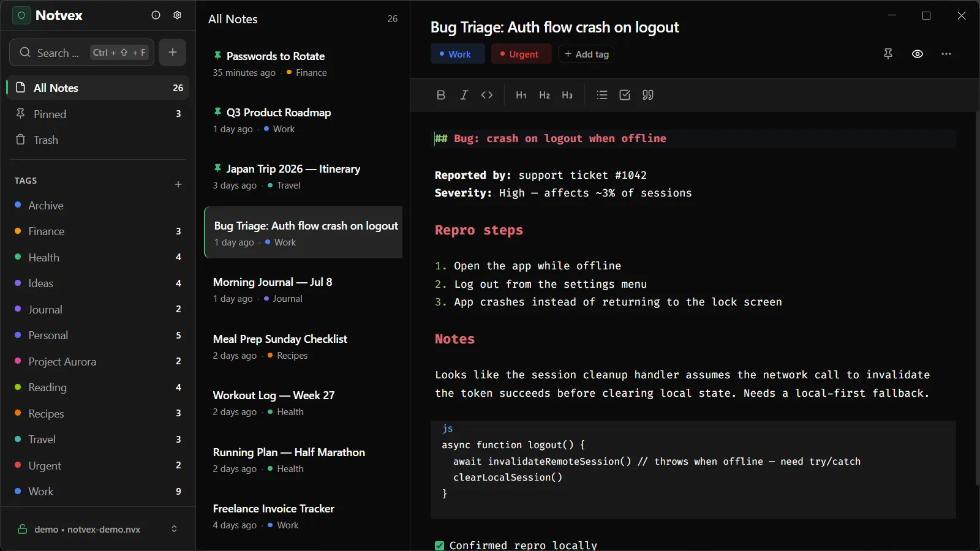Viewport: 980px width, 551px height.
Task: Filter by the Reading tag
Action: (98, 387)
